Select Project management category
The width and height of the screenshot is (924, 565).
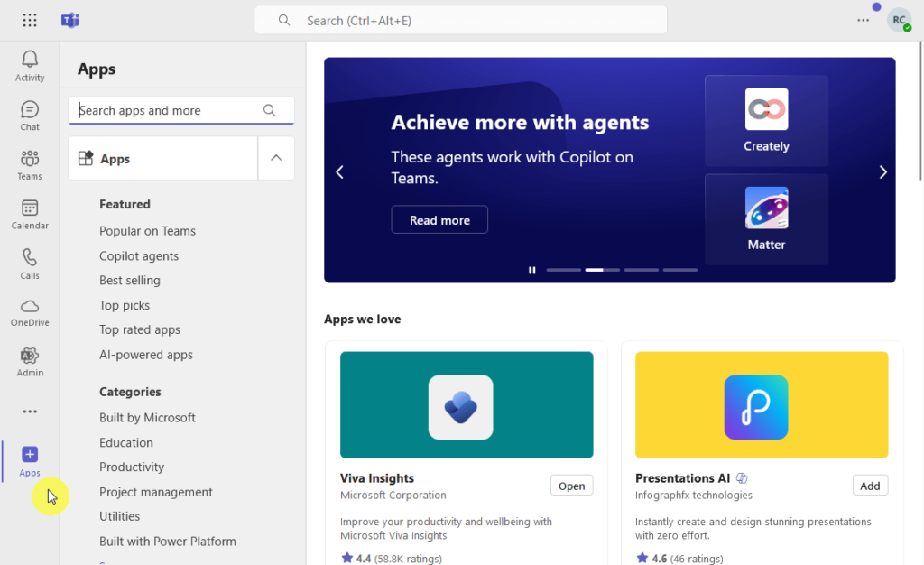pos(155,492)
